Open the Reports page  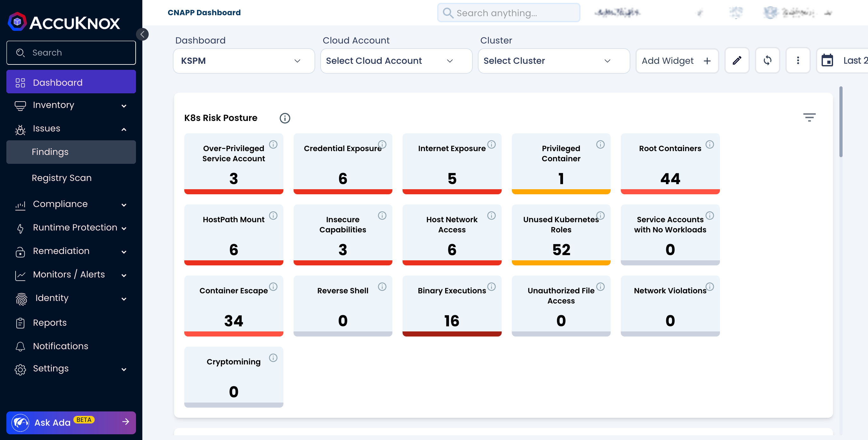click(71, 323)
